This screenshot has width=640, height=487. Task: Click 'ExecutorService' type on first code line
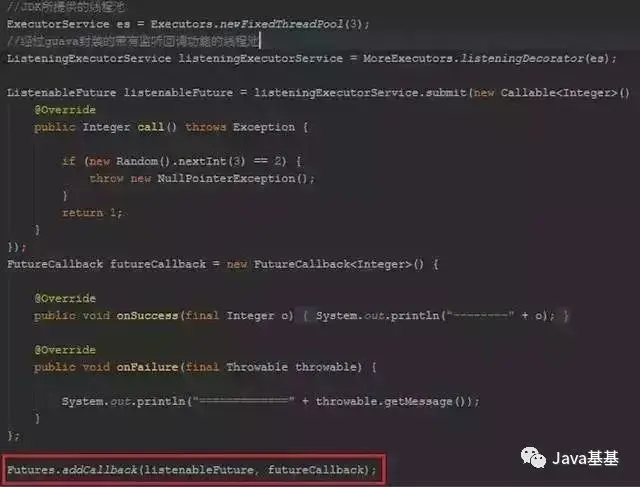[x=58, y=24]
